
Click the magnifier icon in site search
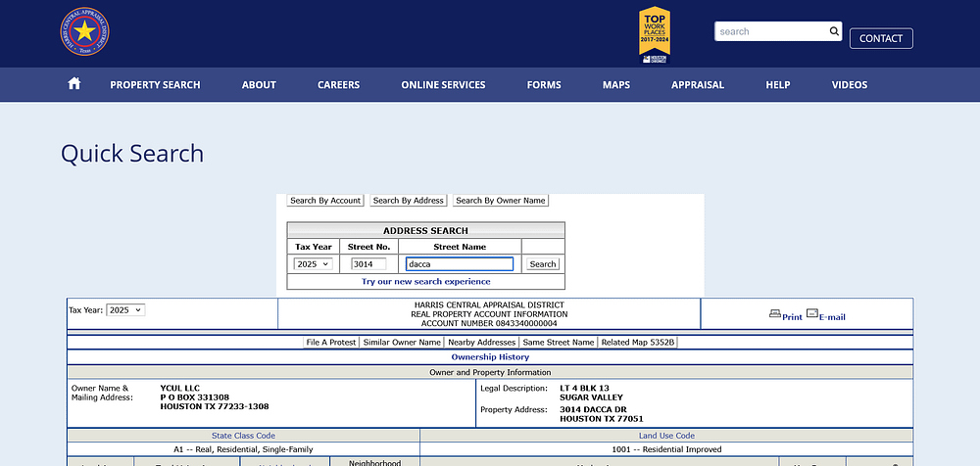pyautogui.click(x=834, y=31)
